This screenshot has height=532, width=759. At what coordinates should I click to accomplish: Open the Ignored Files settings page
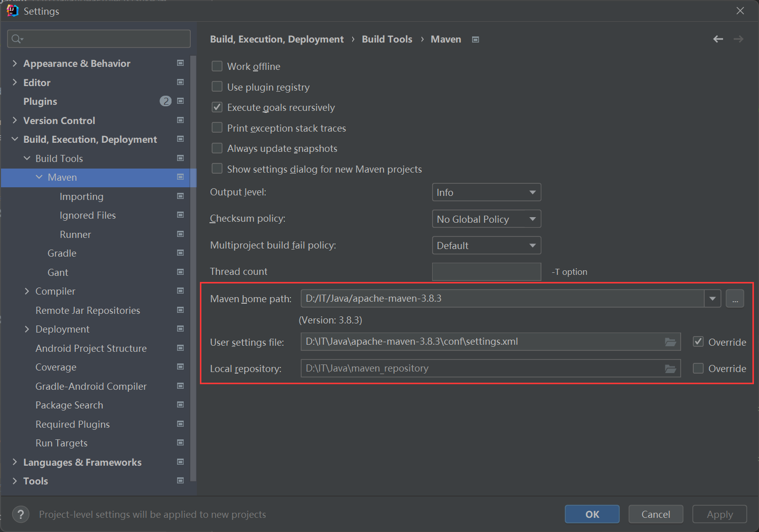[x=88, y=215]
